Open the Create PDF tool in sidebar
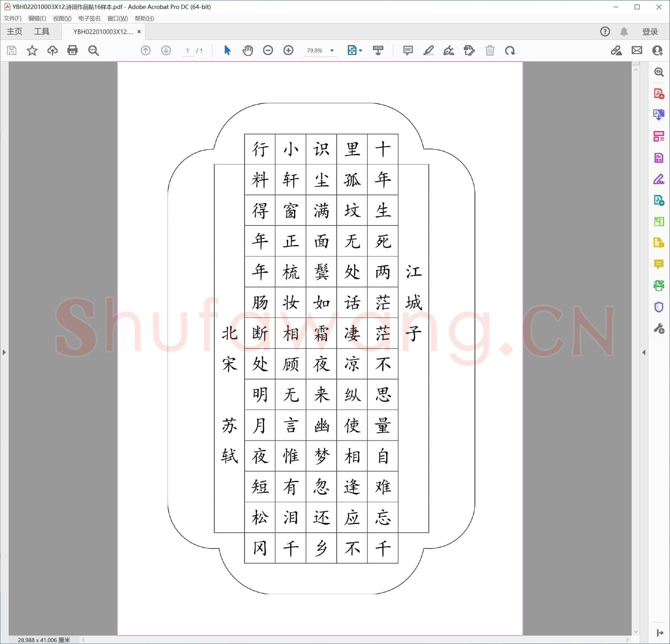Viewport: 670px width, 644px height. coord(659,93)
